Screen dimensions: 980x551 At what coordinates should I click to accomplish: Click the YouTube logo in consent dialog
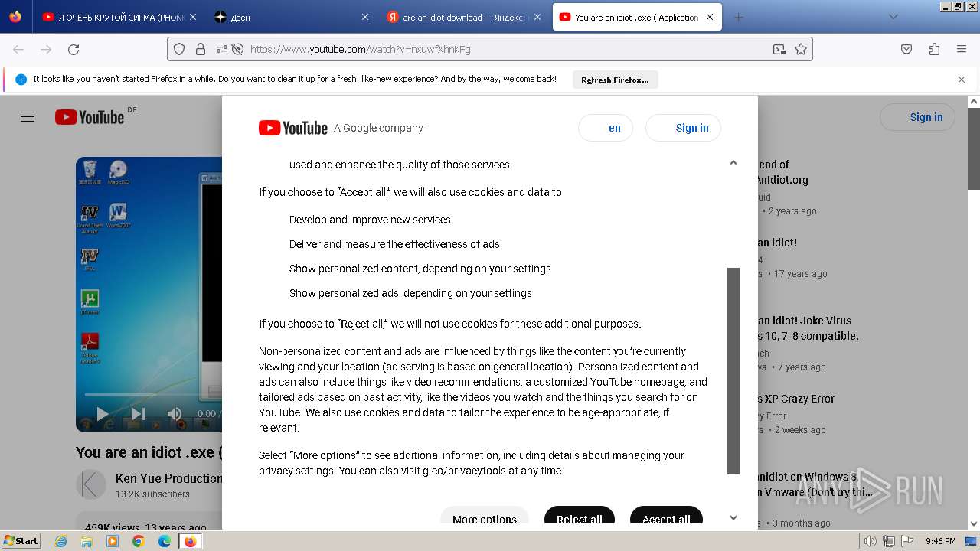[x=292, y=128]
